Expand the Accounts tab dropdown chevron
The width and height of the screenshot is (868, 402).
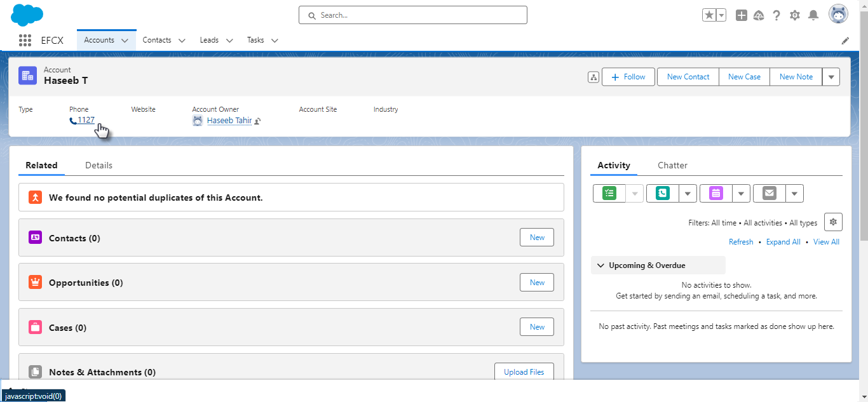pos(125,41)
